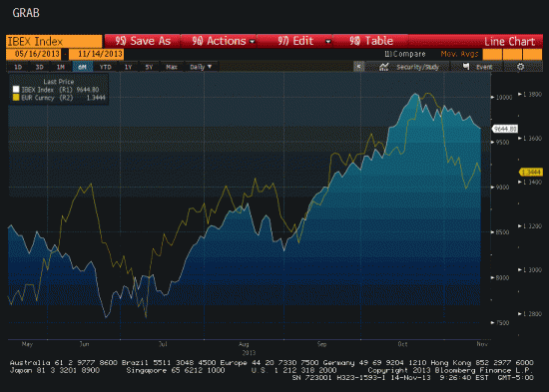Select the 6M range tab
Image resolution: width=549 pixels, height=392 pixels.
point(82,67)
